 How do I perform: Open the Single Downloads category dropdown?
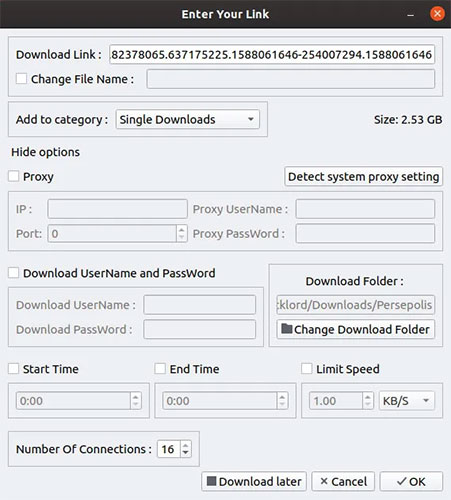[x=187, y=119]
